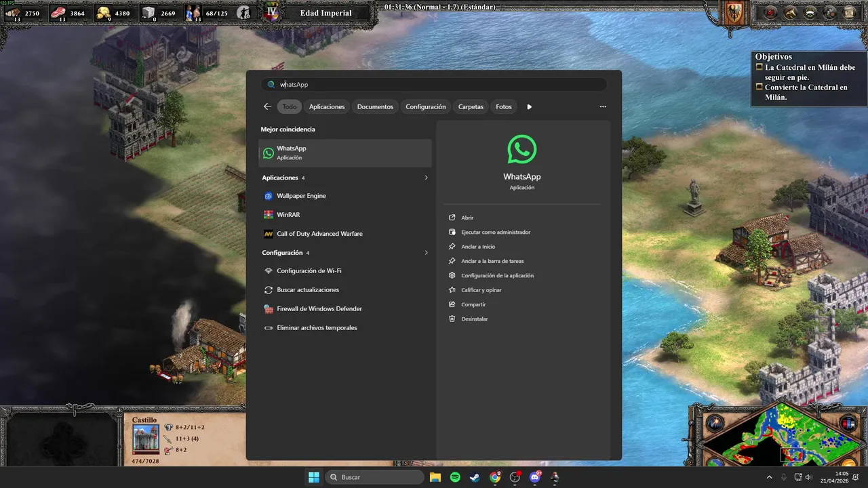This screenshot has height=488, width=868.
Task: Show hidden system tray icons
Action: [x=769, y=477]
